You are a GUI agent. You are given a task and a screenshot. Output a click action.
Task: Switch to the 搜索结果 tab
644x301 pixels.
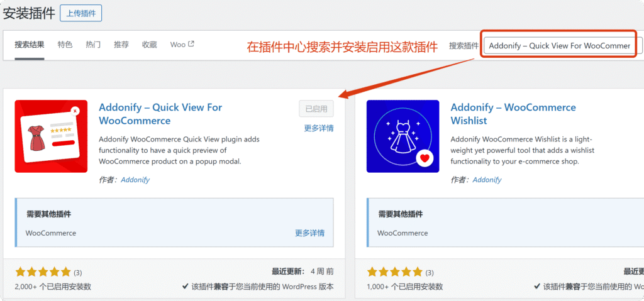(x=30, y=45)
